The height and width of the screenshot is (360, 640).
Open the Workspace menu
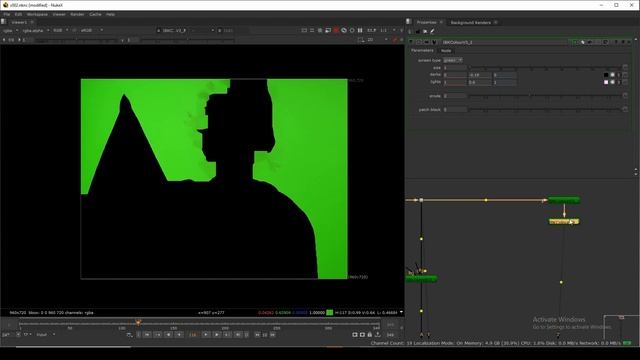[x=38, y=14]
